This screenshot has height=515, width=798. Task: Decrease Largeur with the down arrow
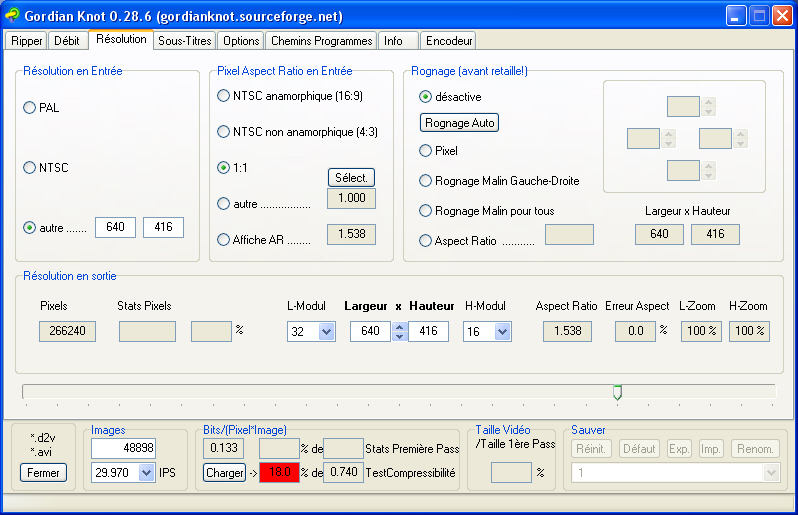point(400,336)
